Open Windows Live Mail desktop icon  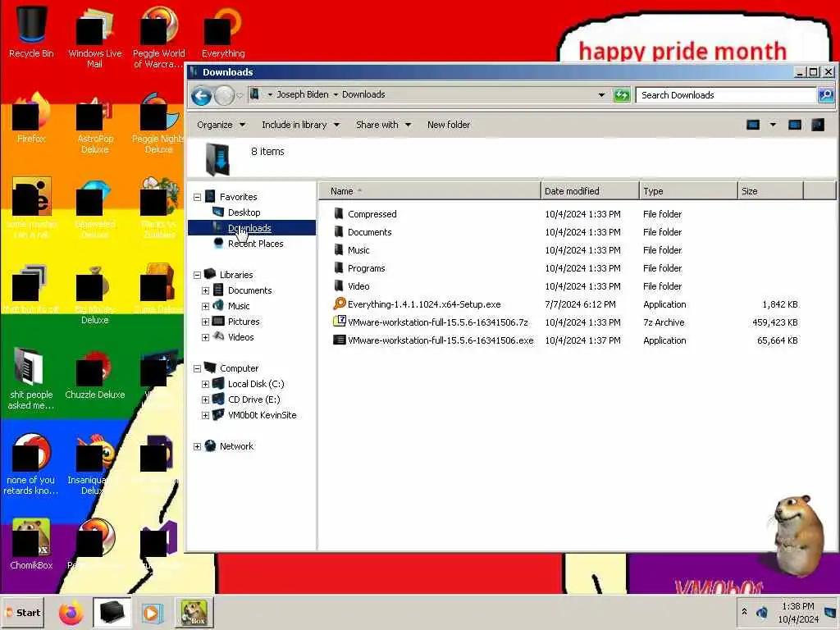[95, 36]
